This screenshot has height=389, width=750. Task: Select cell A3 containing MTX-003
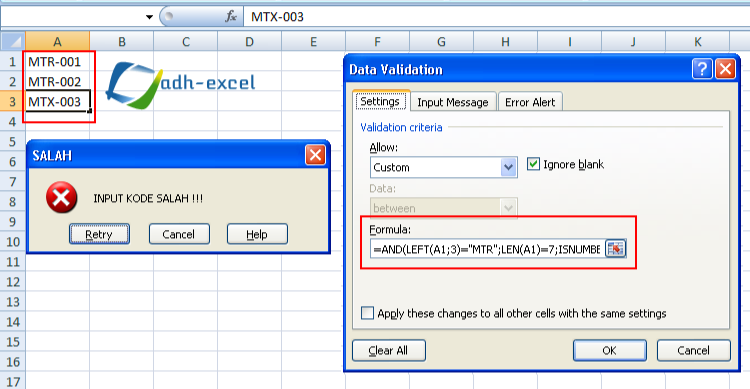[57, 101]
